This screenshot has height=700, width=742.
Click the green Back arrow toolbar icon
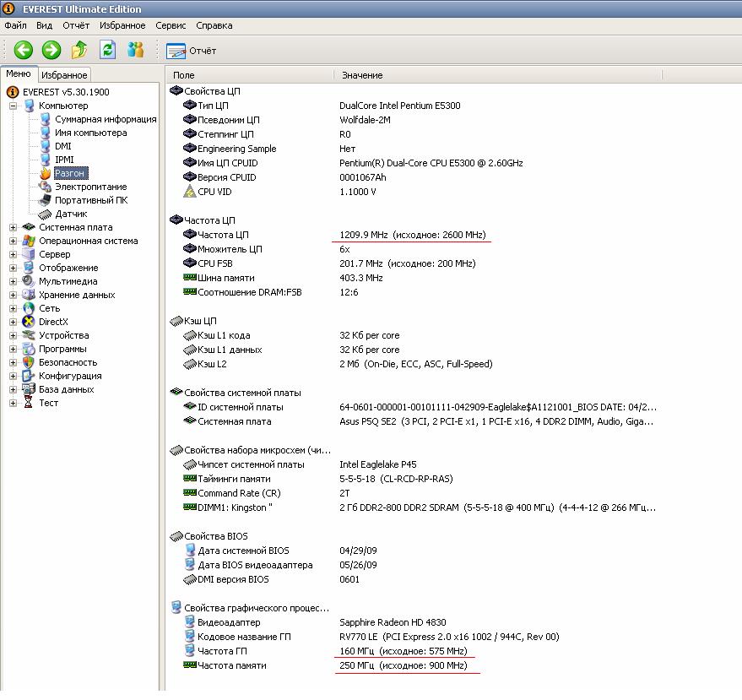click(23, 51)
